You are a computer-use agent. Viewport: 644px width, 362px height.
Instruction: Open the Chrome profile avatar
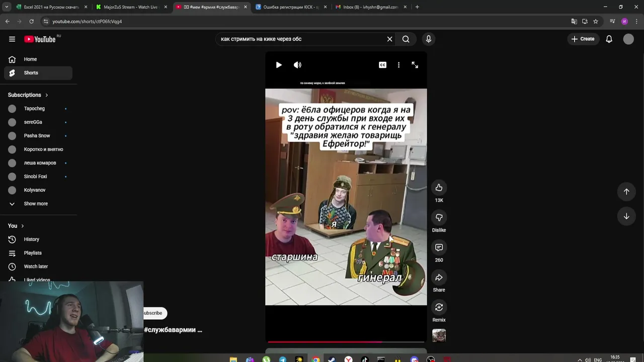624,22
